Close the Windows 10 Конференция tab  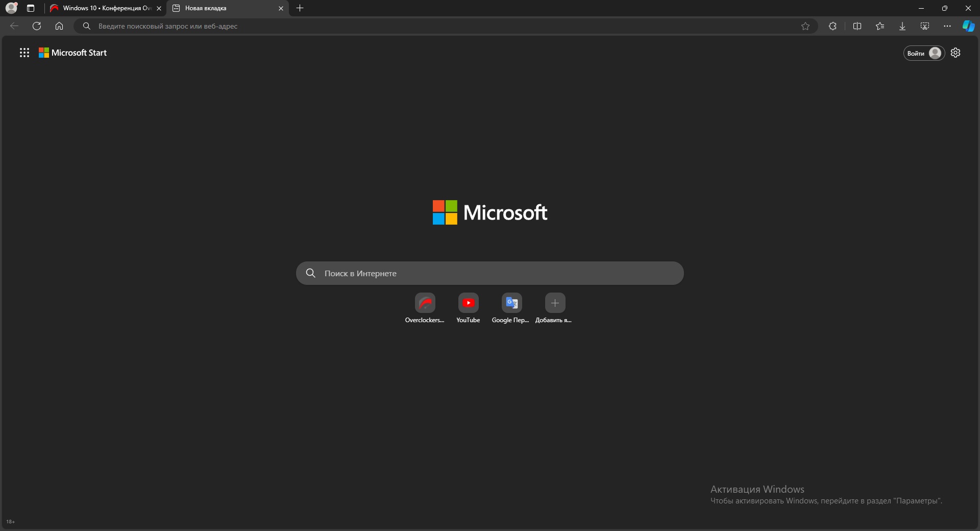(x=159, y=8)
